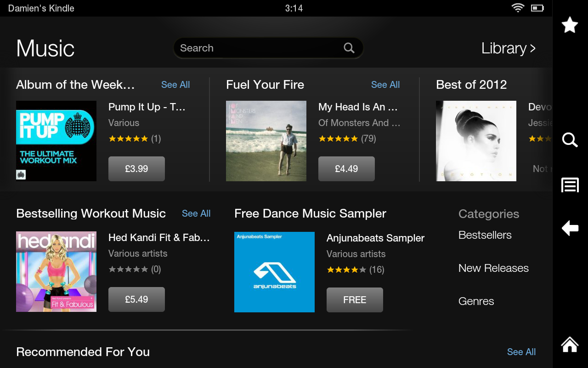The image size is (588, 368).
Task: Go to home screen icon
Action: tap(570, 344)
